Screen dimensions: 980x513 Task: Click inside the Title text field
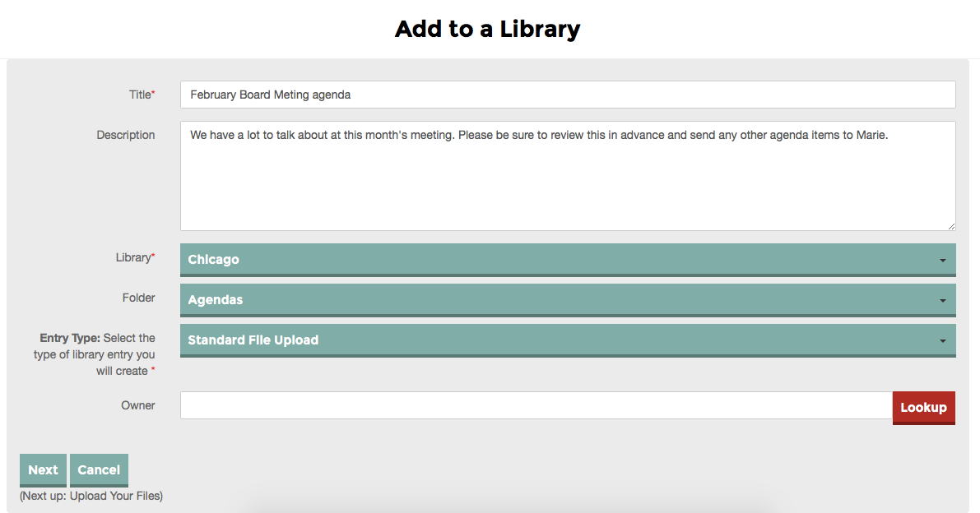coord(568,94)
